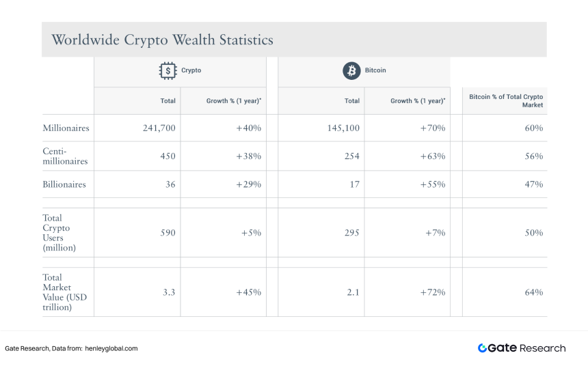This screenshot has height=366, width=588.
Task: Select the +72% Bitcoin market growth cell
Action: click(x=433, y=292)
